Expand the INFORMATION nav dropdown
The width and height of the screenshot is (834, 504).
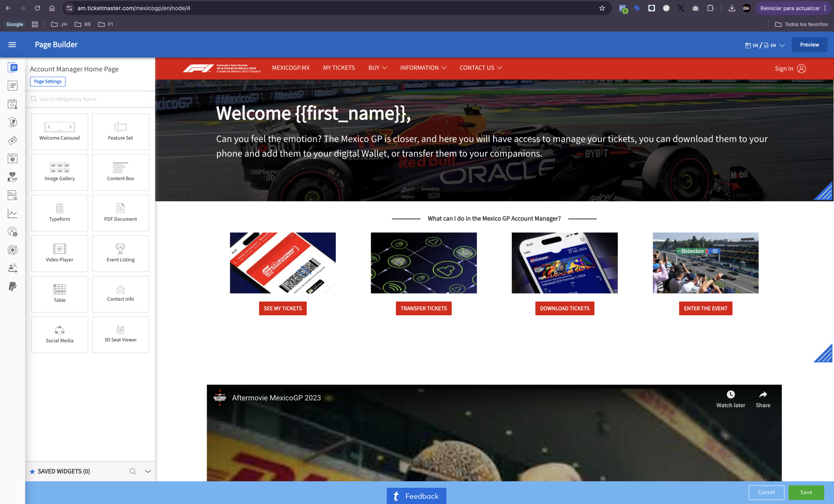tap(423, 68)
